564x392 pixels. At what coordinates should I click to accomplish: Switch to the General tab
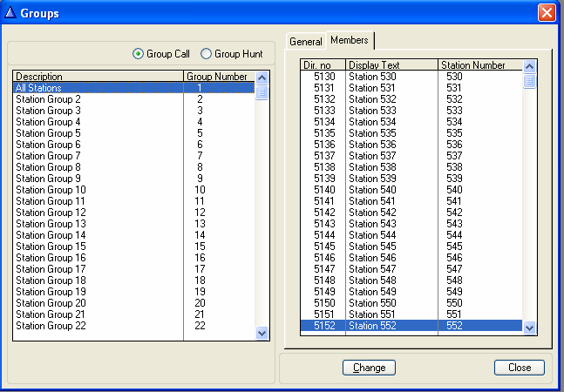[305, 42]
